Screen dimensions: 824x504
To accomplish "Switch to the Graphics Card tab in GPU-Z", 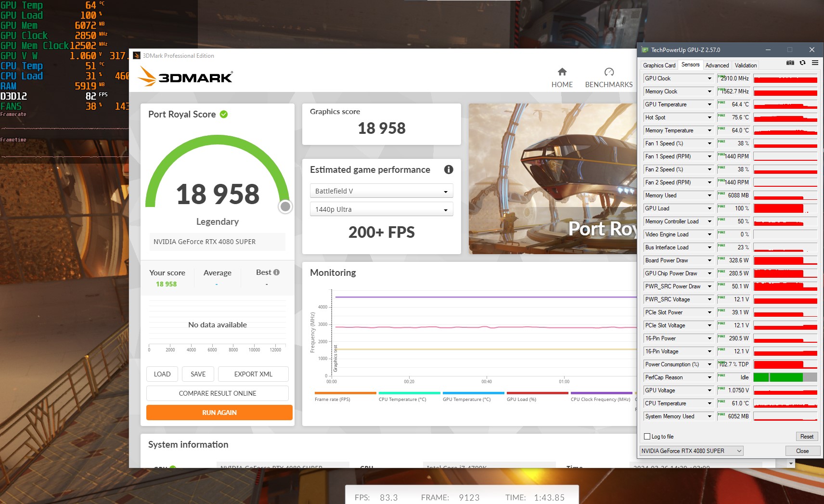I will click(659, 65).
